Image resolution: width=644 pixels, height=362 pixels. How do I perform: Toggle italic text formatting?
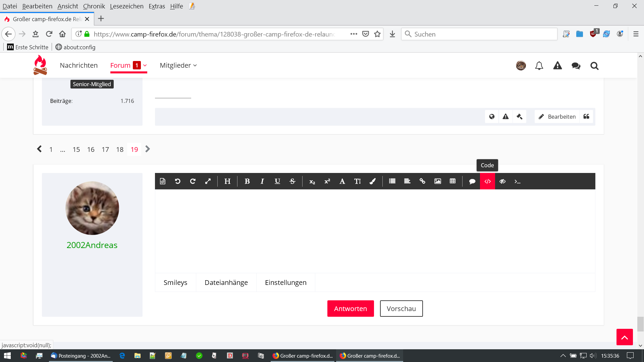click(x=262, y=181)
